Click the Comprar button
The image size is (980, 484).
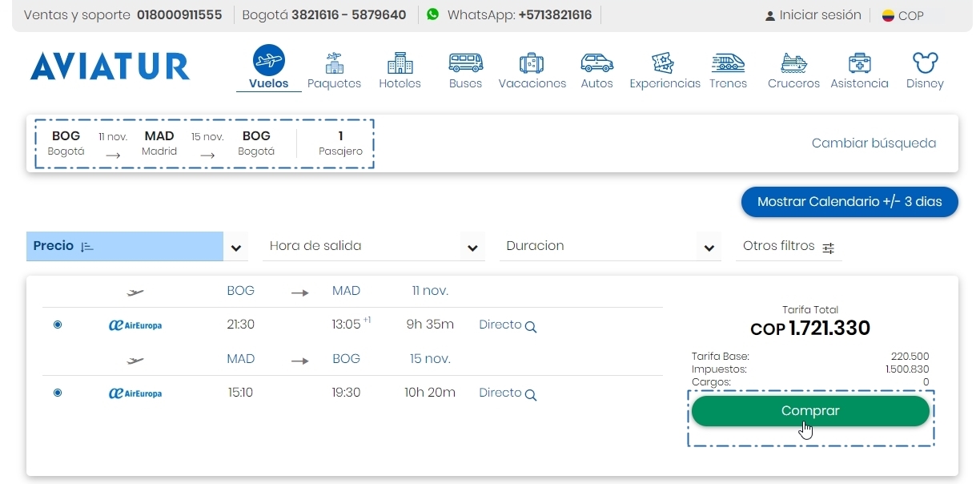click(810, 411)
